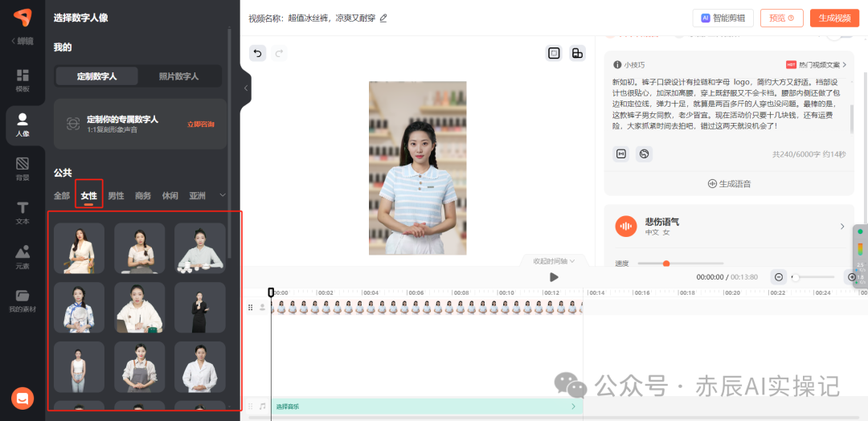868x421 pixels.
Task: Click the timeline zoom-out minus icon
Action: pyautogui.click(x=778, y=277)
